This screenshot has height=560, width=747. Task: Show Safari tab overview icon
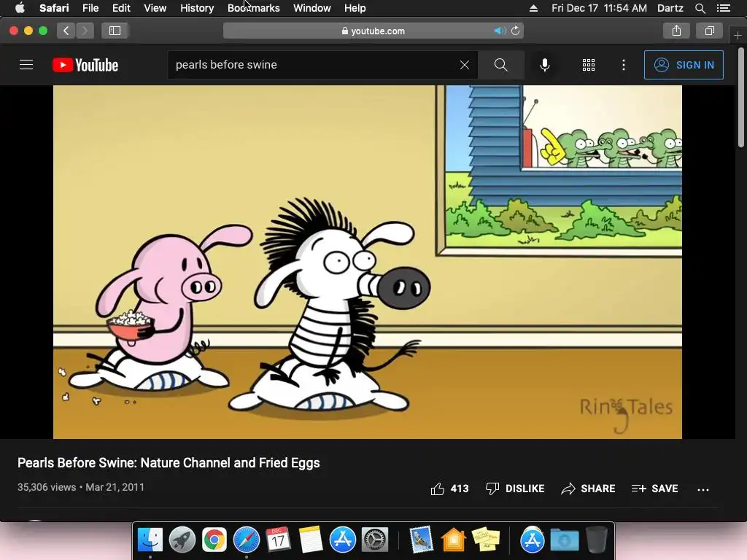(x=709, y=31)
